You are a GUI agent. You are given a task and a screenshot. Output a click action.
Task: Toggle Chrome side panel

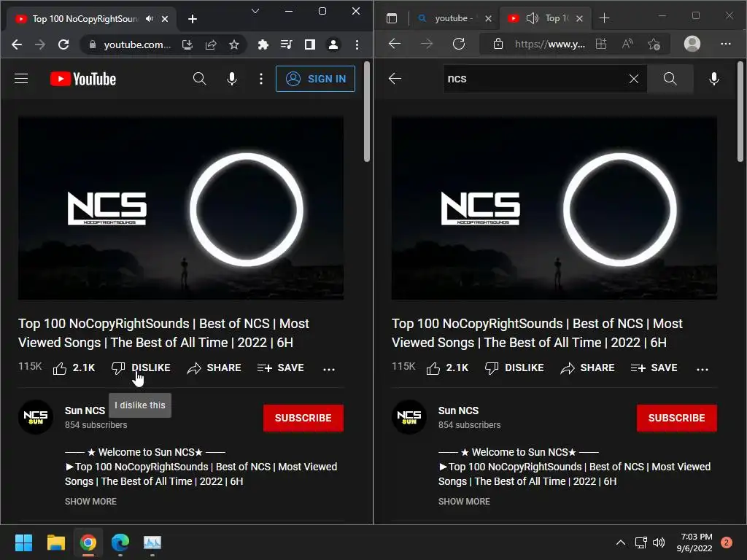click(309, 44)
